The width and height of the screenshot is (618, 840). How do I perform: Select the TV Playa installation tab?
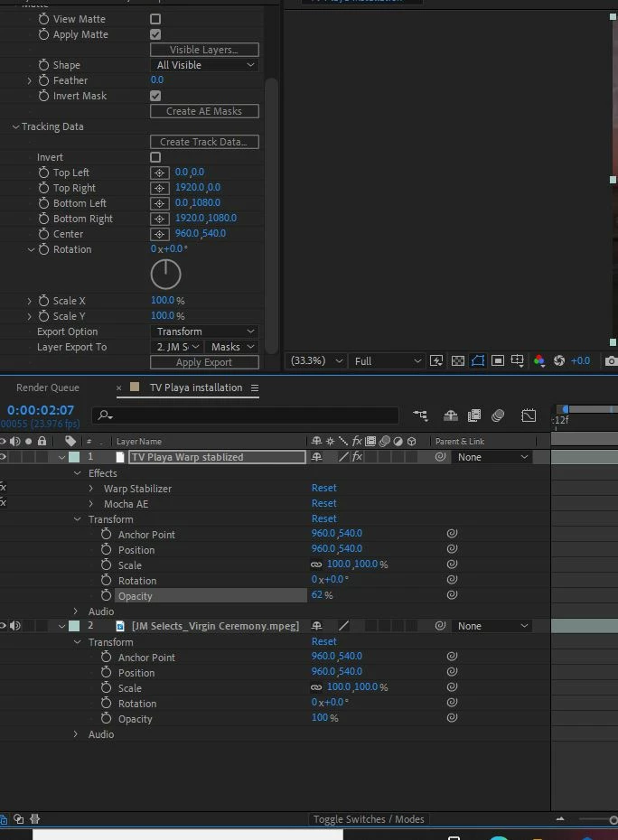[196, 387]
